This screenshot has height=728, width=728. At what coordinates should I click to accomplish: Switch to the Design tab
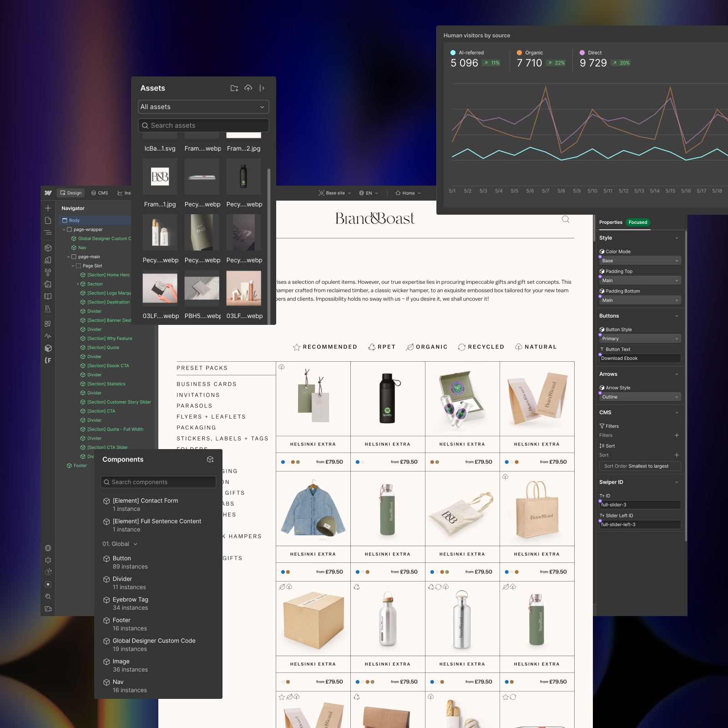71,193
